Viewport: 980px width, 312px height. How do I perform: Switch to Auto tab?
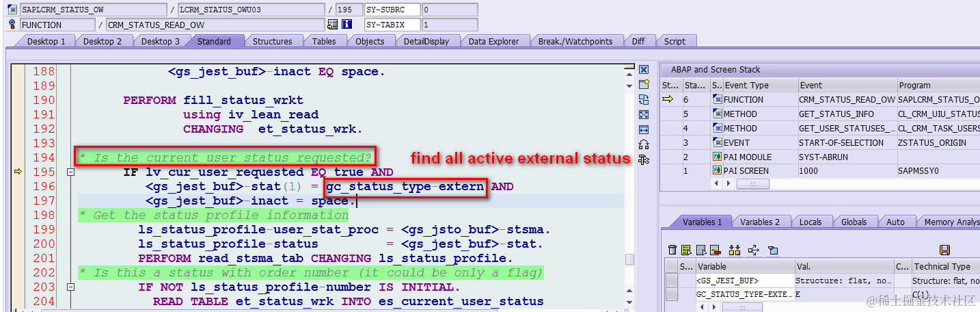coord(895,222)
